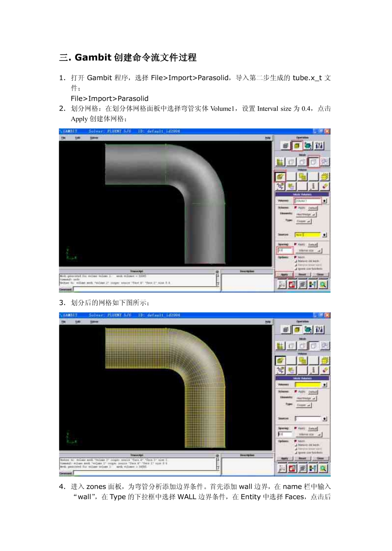The image size is (392, 551).
Task: Click Summarize volume mesh info icon, upper screenshot
Action: tap(313, 186)
